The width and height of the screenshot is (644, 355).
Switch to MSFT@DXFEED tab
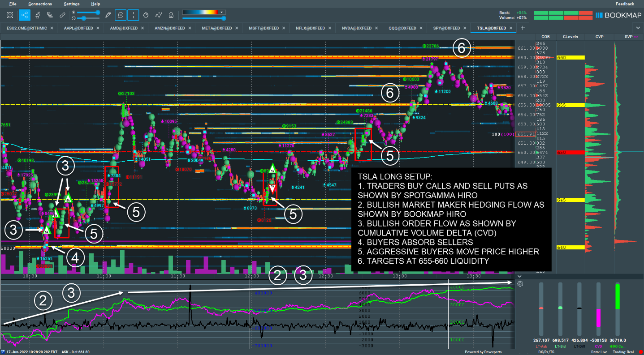[x=264, y=28]
